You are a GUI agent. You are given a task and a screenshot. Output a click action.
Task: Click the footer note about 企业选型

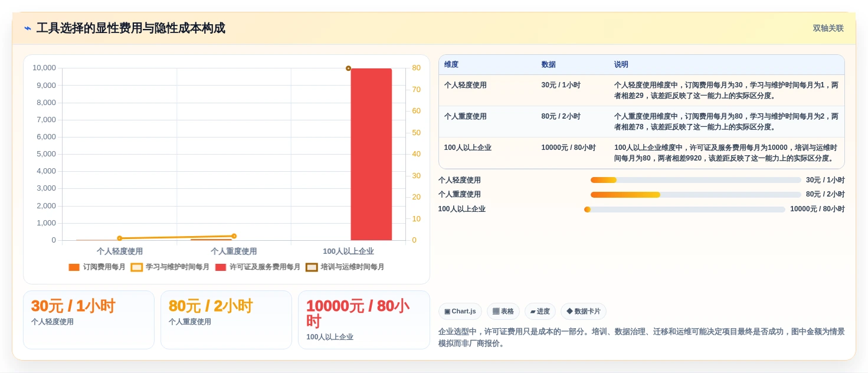coord(641,338)
